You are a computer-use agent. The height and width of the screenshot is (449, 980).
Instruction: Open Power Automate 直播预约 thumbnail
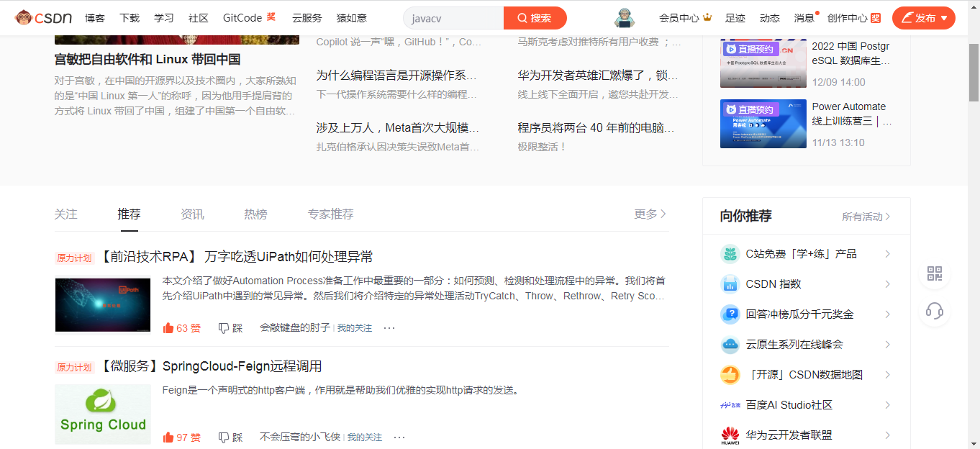click(x=763, y=124)
